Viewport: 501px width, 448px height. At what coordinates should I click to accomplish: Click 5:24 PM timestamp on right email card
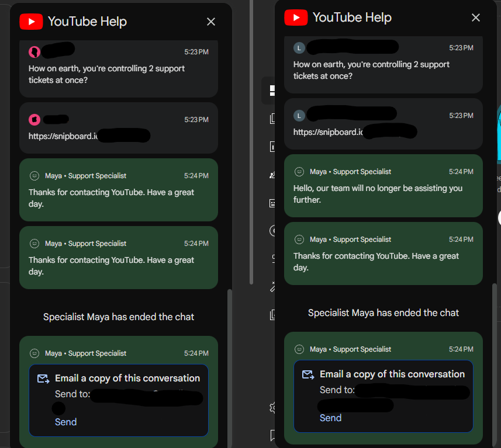[x=461, y=349]
